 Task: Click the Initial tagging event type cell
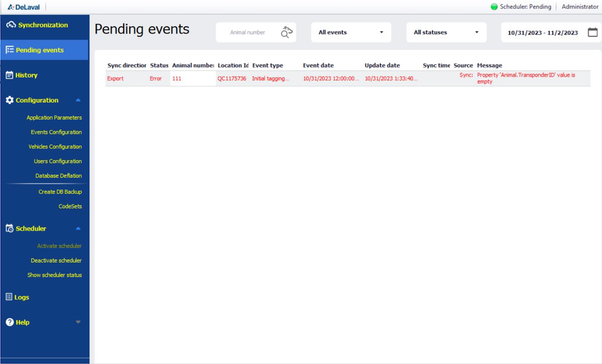coord(271,79)
